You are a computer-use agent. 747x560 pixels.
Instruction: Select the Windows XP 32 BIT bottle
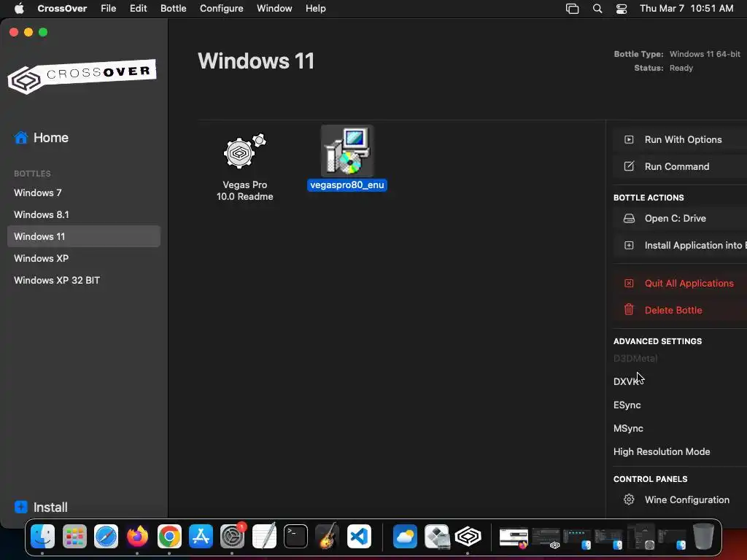(84, 280)
